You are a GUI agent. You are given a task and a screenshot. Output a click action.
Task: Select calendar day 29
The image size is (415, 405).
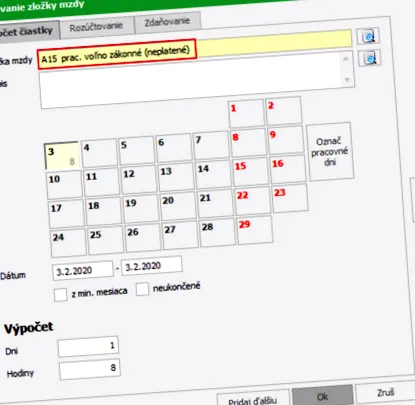click(x=255, y=230)
